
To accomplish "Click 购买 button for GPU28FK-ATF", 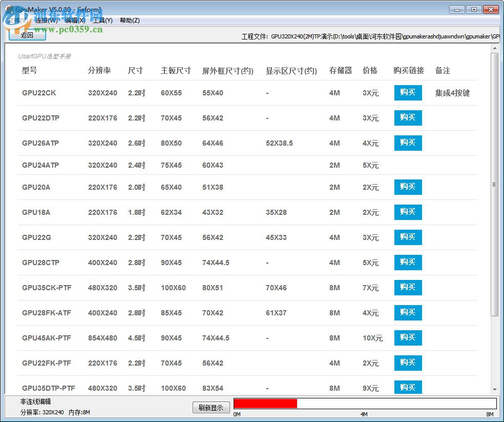I will point(408,313).
